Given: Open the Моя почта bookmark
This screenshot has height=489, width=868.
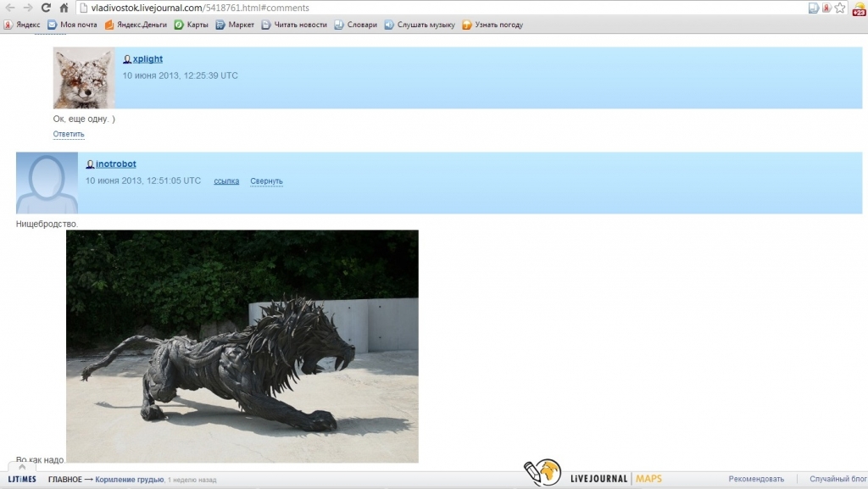Looking at the screenshot, I should coord(73,25).
